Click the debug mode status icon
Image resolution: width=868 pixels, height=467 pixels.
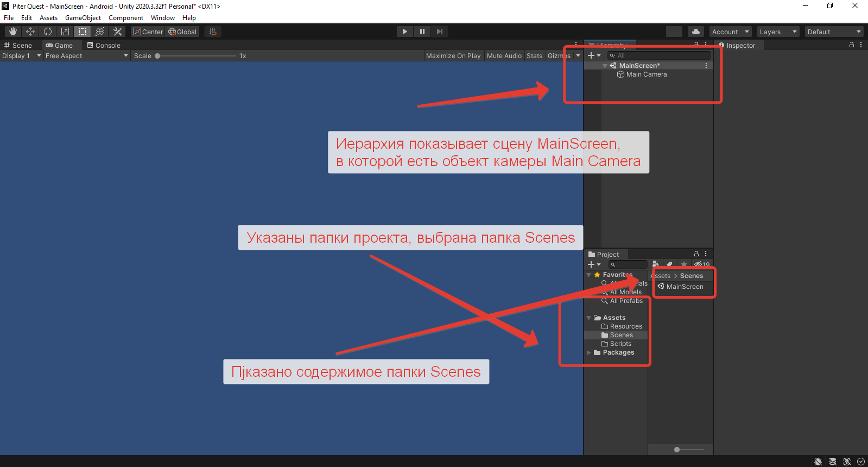pos(818,462)
